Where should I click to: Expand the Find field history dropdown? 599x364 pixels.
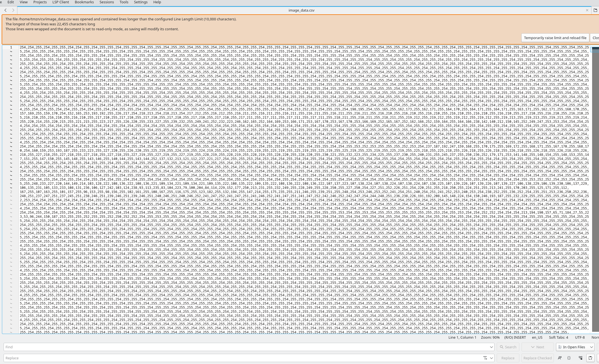coord(491,347)
